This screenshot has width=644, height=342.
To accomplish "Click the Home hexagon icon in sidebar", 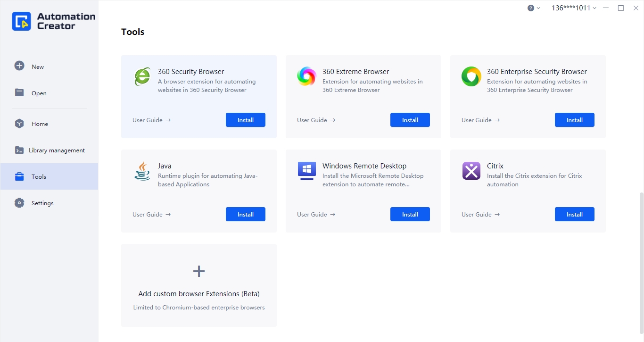I will pos(19,124).
